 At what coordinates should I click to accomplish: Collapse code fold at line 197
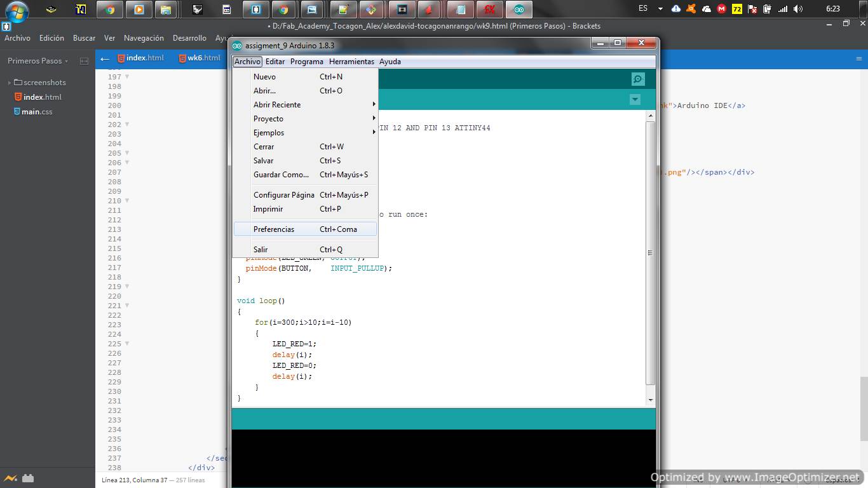pos(126,77)
